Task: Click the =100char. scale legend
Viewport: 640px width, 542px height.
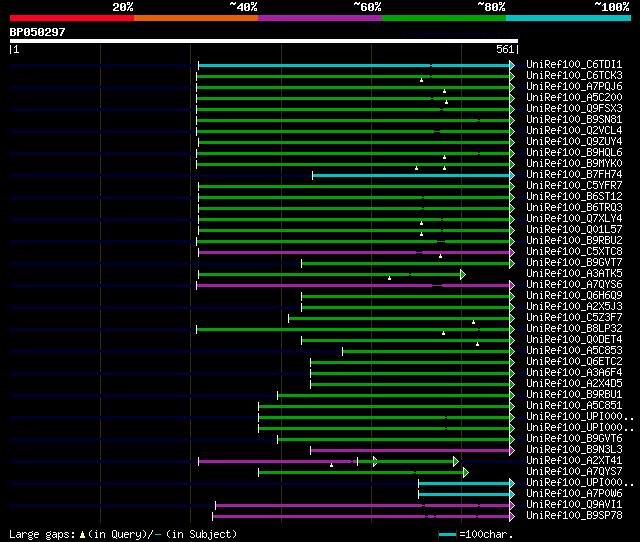Action: click(x=476, y=534)
